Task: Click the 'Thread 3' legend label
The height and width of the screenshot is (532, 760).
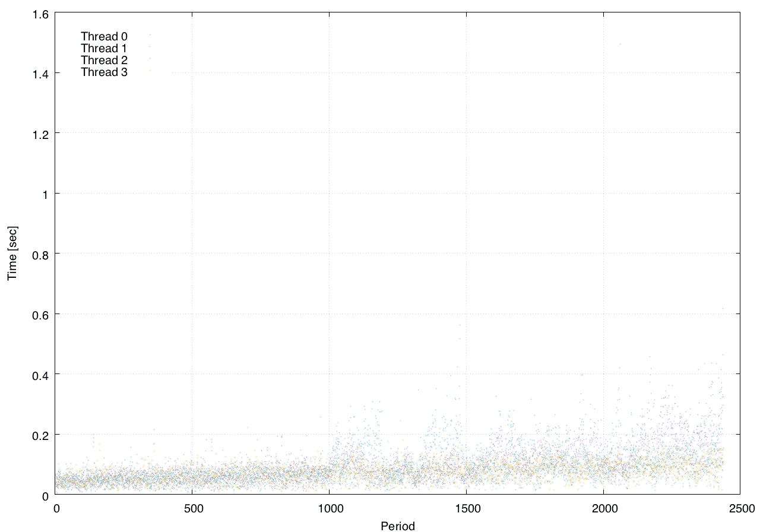Action: tap(104, 72)
